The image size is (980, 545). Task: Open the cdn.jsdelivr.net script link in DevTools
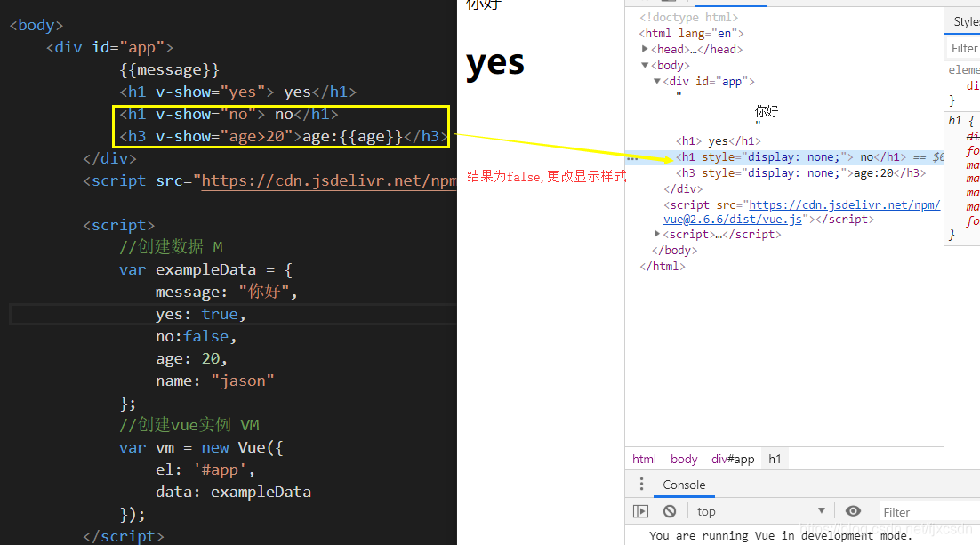(844, 205)
